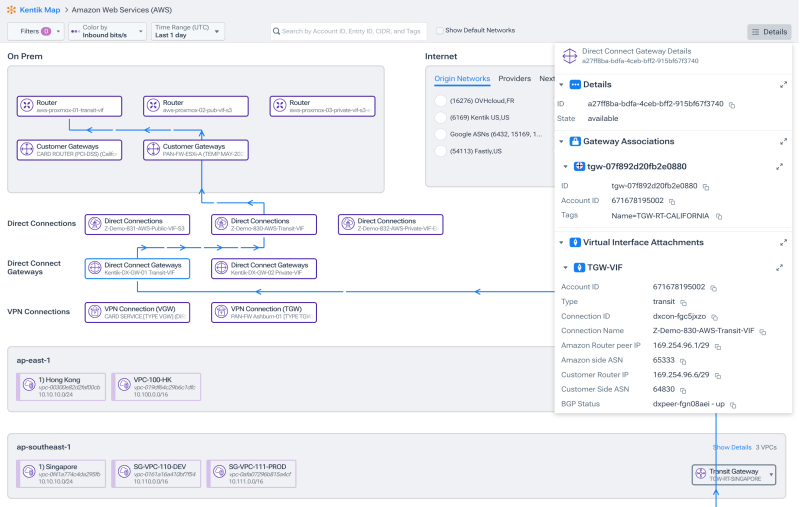Click the VPC-100-HK icon
The image size is (800, 507).
point(124,386)
